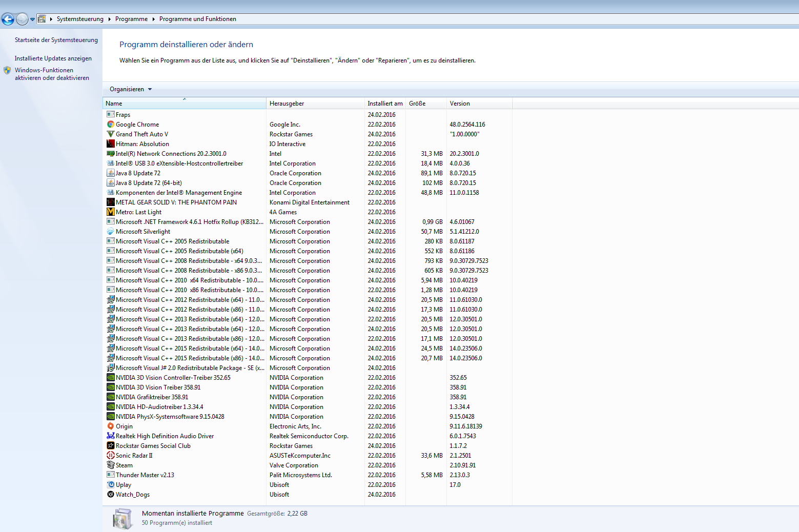
Task: Click the Intel USB 3.0 eXtensible-Hostcontrollertreiber icon
Action: tap(110, 163)
